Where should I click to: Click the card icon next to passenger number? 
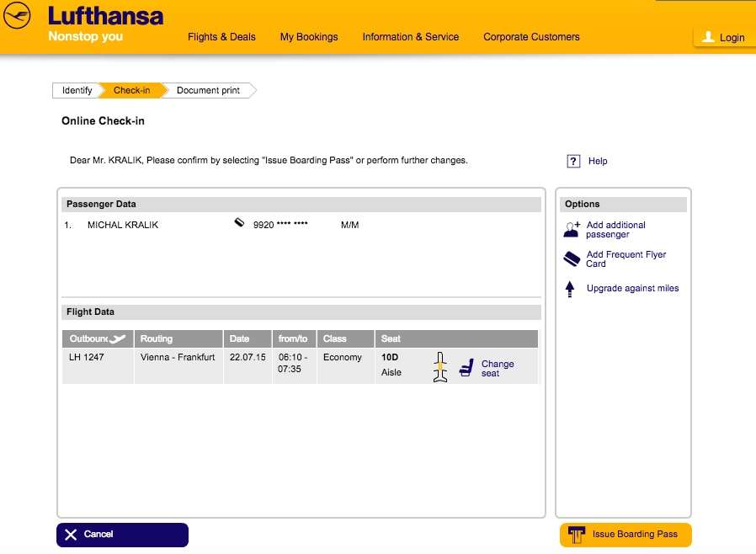pos(239,222)
